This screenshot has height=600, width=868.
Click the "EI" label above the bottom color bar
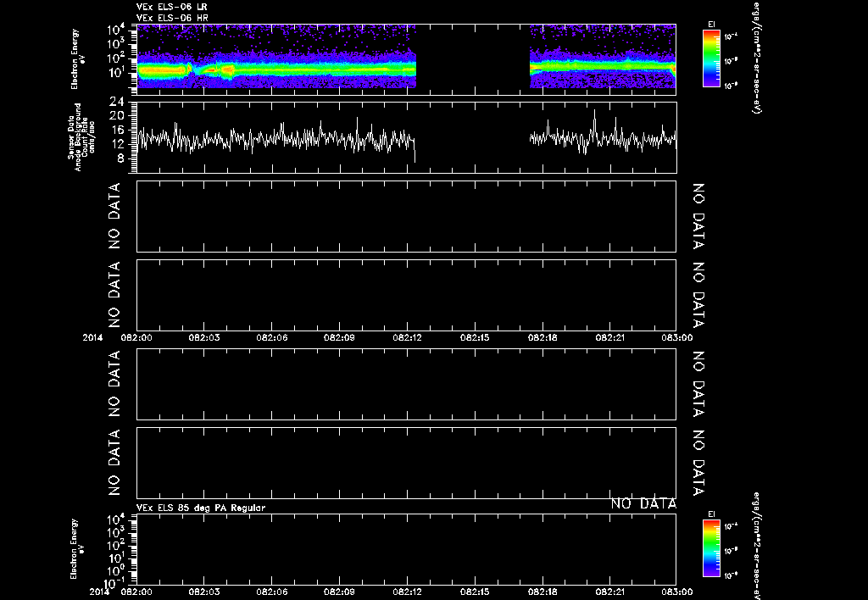pyautogui.click(x=711, y=514)
